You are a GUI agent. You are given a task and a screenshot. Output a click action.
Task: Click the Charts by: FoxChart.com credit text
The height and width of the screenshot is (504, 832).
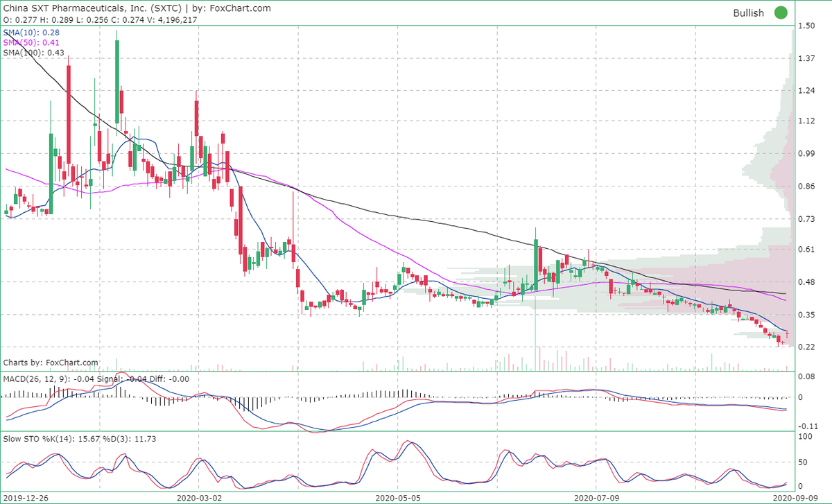point(51,363)
